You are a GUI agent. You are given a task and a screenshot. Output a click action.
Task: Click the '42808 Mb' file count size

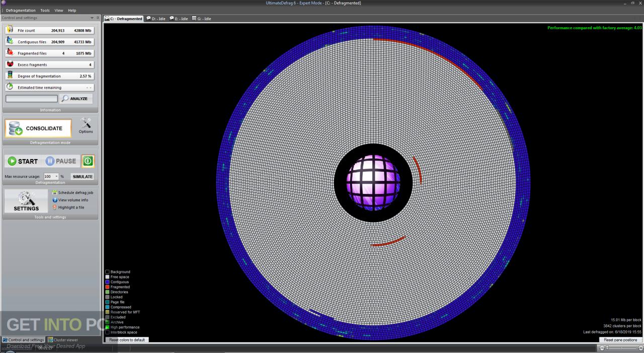(x=83, y=30)
